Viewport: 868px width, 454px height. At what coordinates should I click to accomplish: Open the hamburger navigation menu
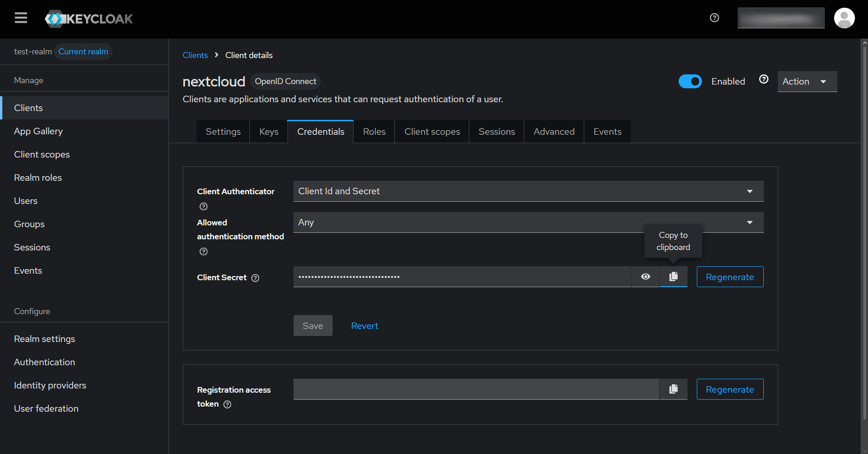[x=21, y=18]
